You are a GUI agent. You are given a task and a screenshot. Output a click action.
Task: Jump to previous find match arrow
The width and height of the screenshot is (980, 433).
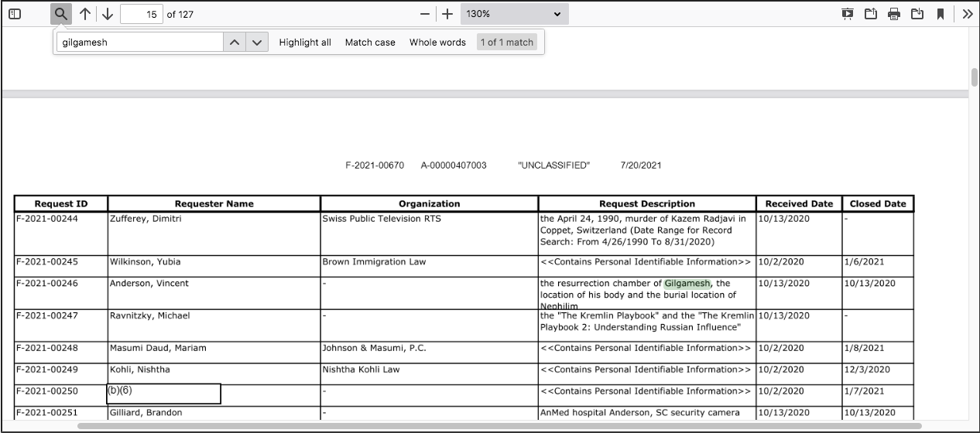(x=234, y=43)
